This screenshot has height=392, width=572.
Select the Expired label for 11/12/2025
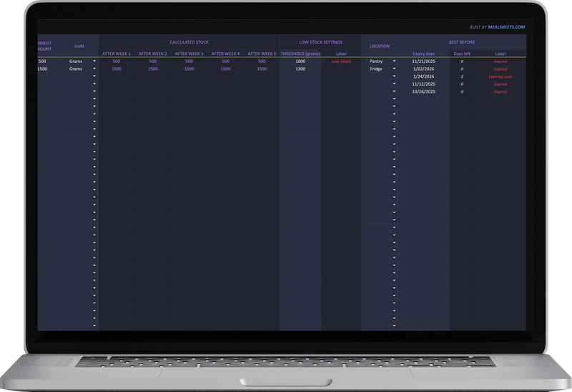pos(500,84)
